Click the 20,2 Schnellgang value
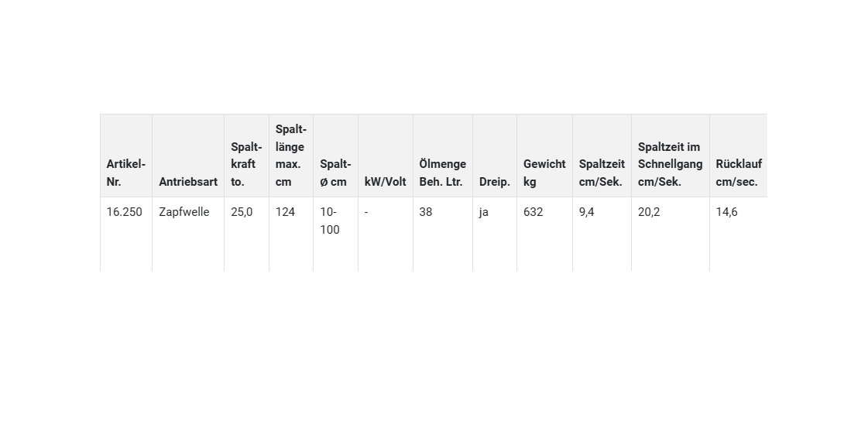Image resolution: width=868 pixels, height=421 pixels. pyautogui.click(x=649, y=212)
